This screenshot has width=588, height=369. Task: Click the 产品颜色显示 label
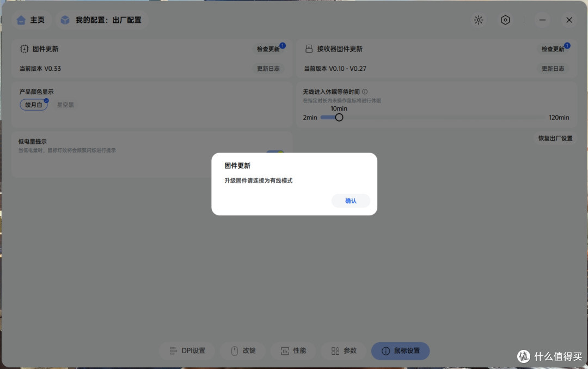click(x=36, y=92)
